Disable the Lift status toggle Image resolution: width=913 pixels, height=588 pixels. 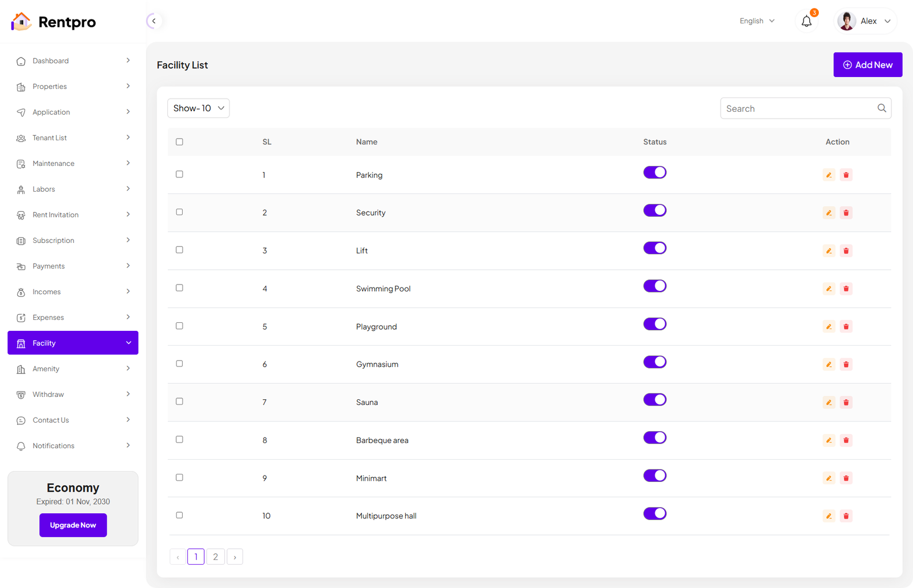[x=655, y=248]
